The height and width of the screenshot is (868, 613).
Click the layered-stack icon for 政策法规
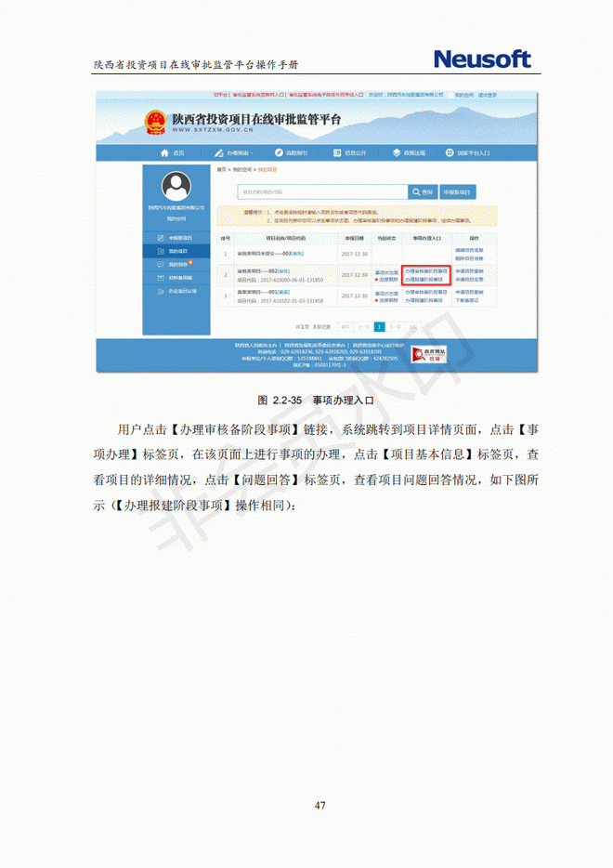(396, 152)
